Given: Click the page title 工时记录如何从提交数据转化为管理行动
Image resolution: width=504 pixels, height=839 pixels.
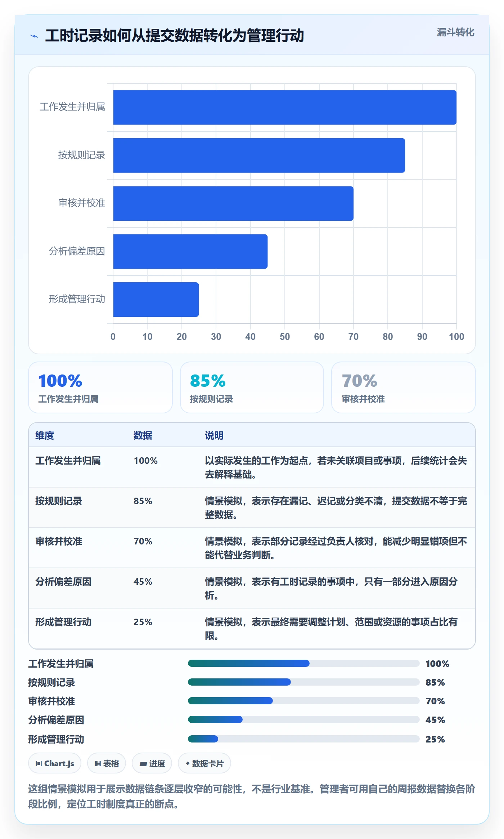Looking at the screenshot, I should (175, 36).
